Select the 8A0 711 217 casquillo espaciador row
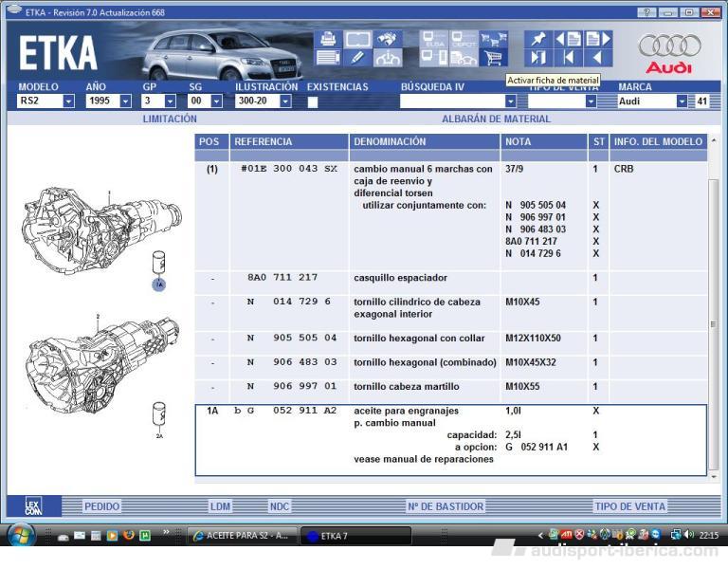The height and width of the screenshot is (569, 728). coord(451,283)
